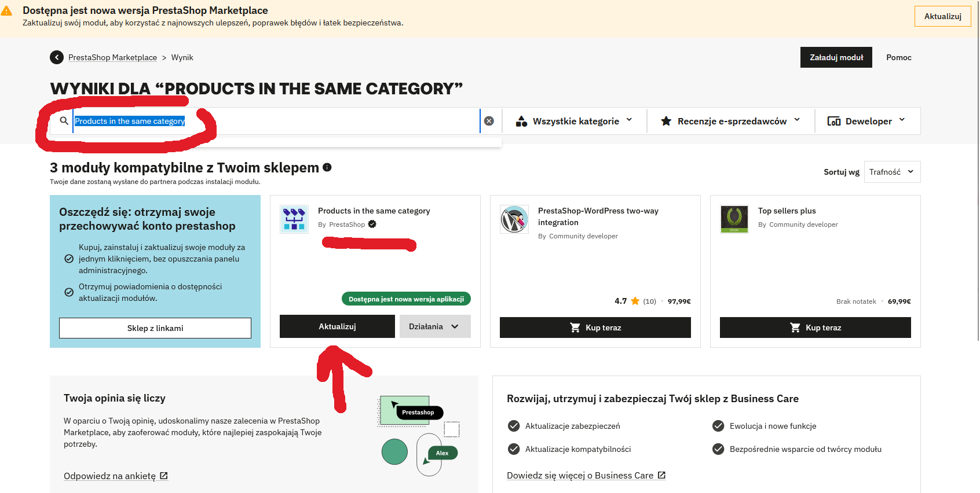
Task: Open the Deweloper filter dropdown
Action: (x=867, y=121)
